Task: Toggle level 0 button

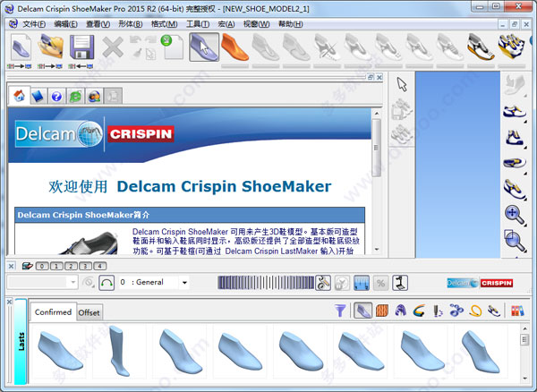Action: pos(42,266)
